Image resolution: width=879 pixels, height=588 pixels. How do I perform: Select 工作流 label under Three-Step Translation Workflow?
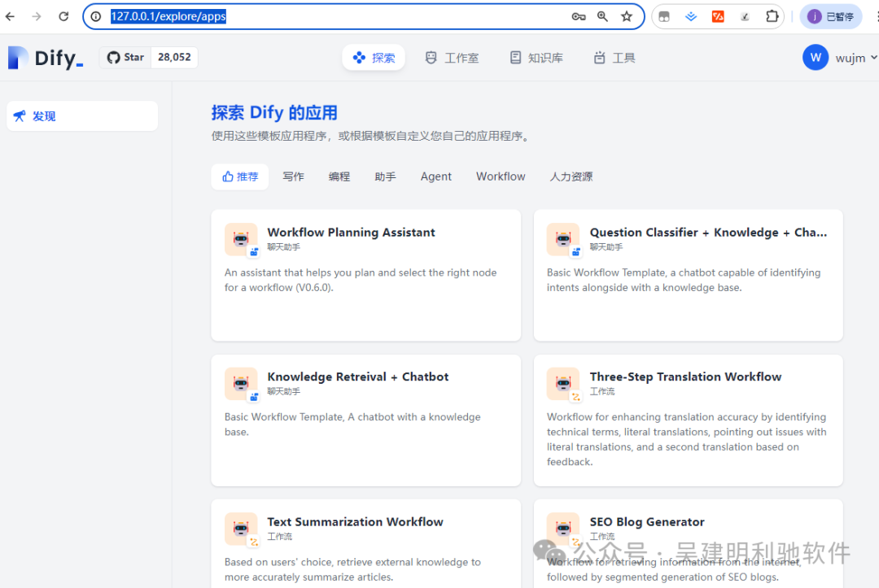coord(602,391)
